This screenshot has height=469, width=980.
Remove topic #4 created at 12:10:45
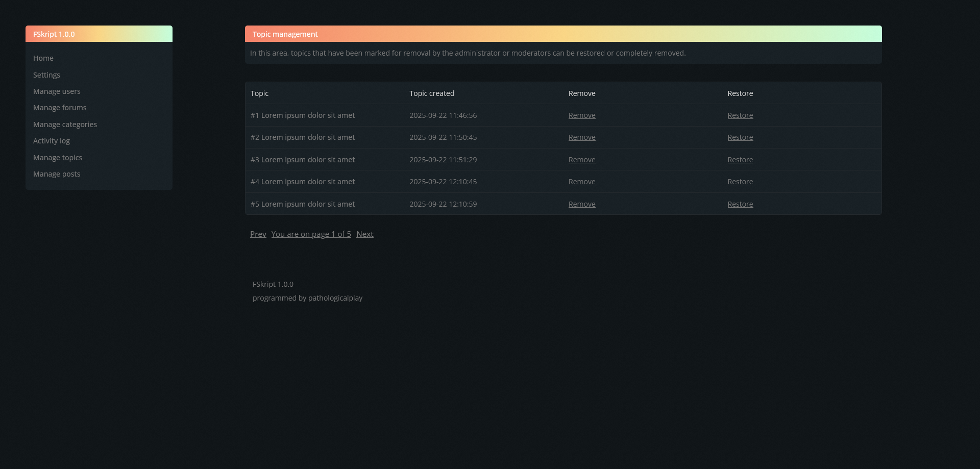click(582, 182)
